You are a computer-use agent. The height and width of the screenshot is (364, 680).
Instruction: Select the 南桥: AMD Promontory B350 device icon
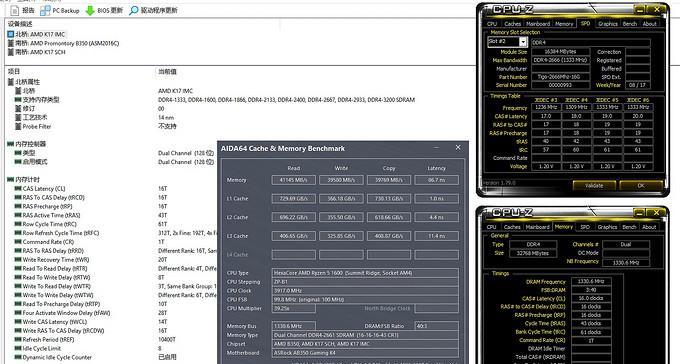(x=10, y=43)
